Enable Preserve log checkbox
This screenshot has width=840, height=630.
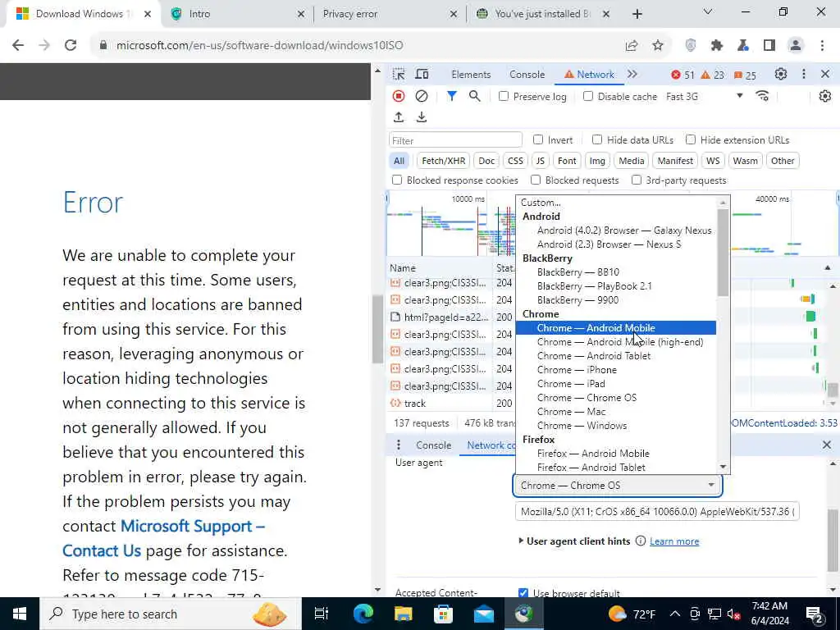coord(503,97)
